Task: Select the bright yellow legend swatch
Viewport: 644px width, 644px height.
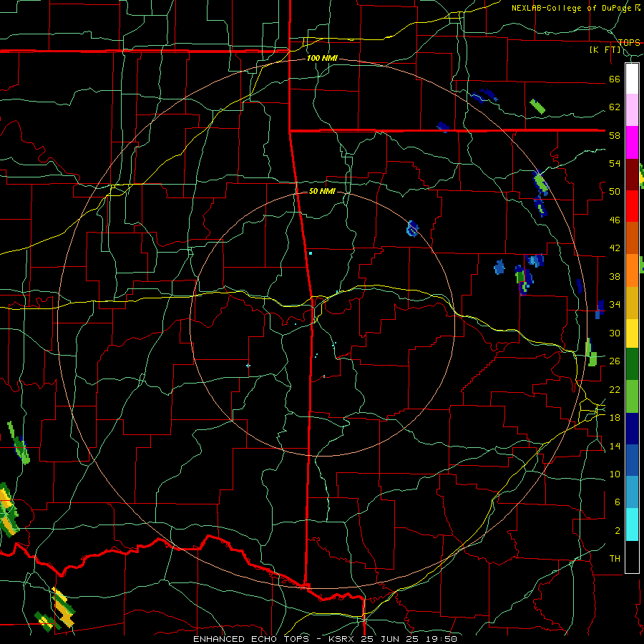Action: tap(632, 333)
